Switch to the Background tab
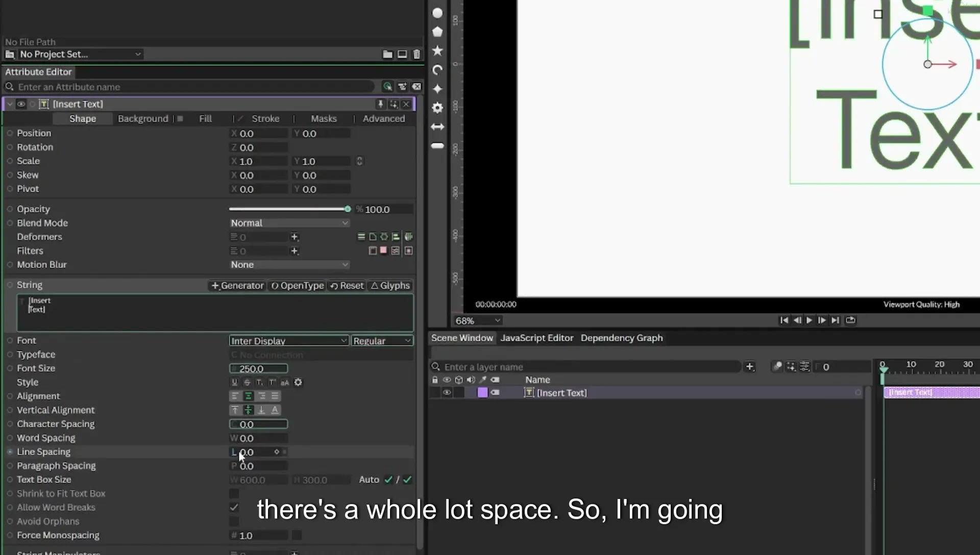This screenshot has height=555, width=980. point(143,118)
